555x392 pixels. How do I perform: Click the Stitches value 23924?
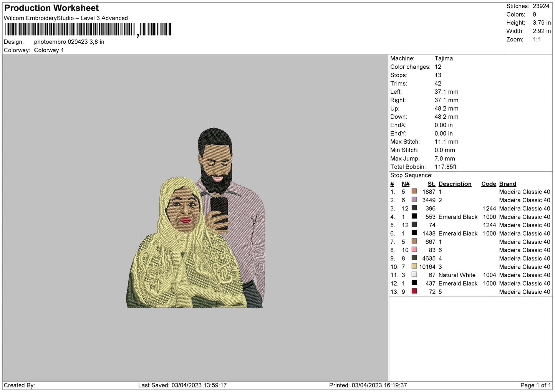(x=541, y=6)
